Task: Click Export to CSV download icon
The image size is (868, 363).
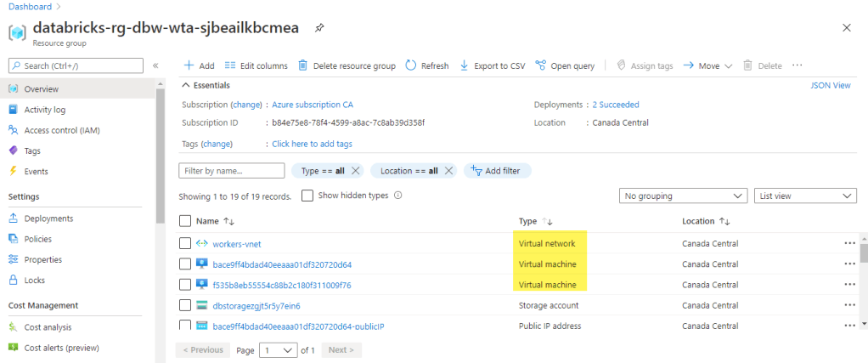Action: [465, 65]
